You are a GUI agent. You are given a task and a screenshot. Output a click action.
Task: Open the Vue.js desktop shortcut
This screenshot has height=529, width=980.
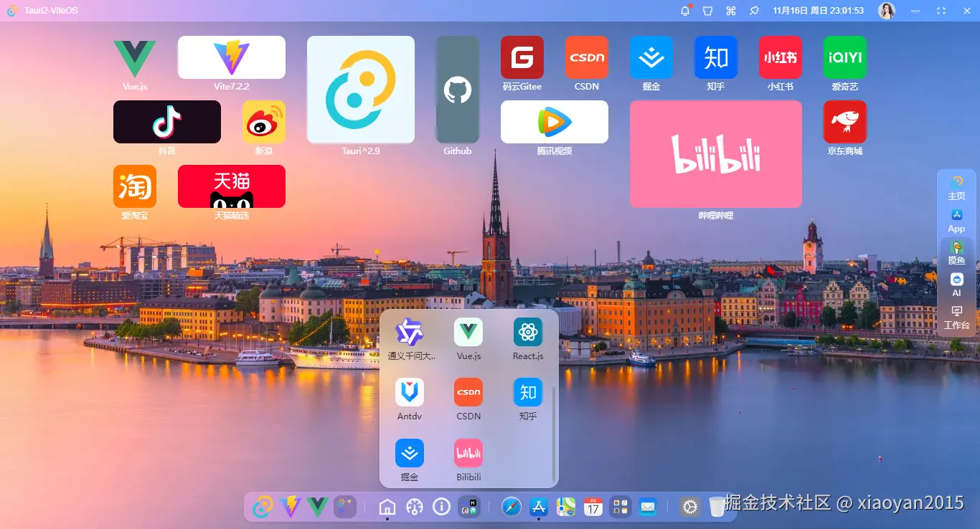135,58
